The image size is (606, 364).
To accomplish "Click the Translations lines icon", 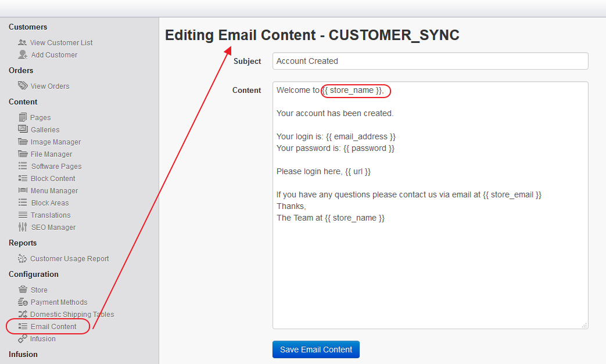I will (23, 215).
